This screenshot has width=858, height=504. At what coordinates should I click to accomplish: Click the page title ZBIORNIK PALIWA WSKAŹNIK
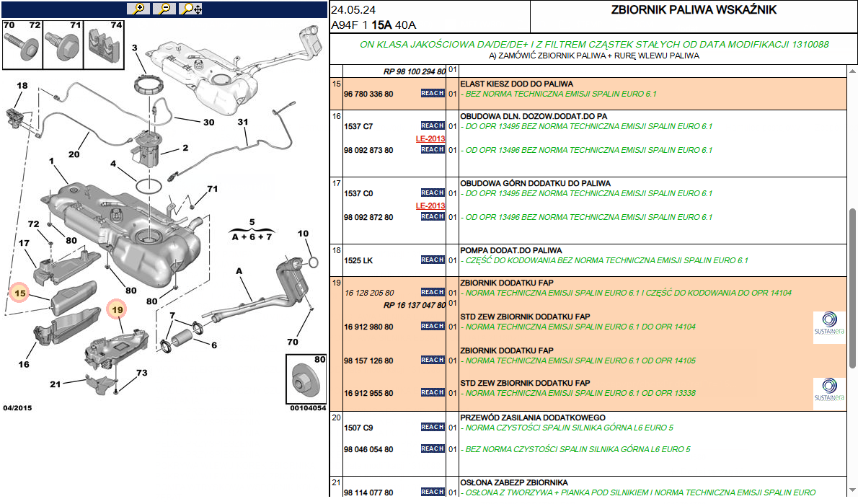(694, 10)
